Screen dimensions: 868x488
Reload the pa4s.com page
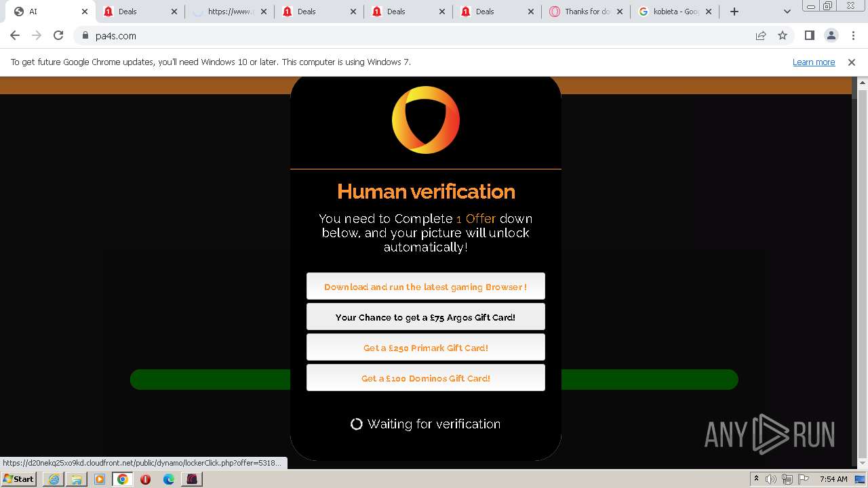point(58,35)
